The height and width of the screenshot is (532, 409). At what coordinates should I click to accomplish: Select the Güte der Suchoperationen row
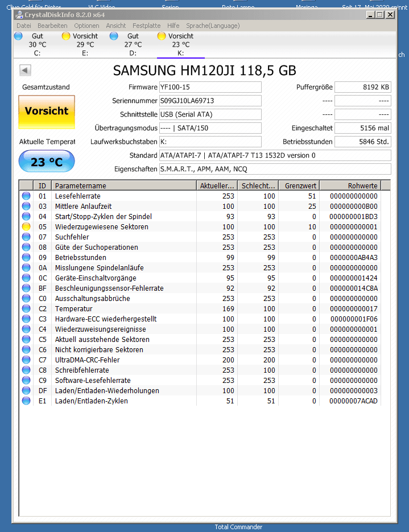200,248
